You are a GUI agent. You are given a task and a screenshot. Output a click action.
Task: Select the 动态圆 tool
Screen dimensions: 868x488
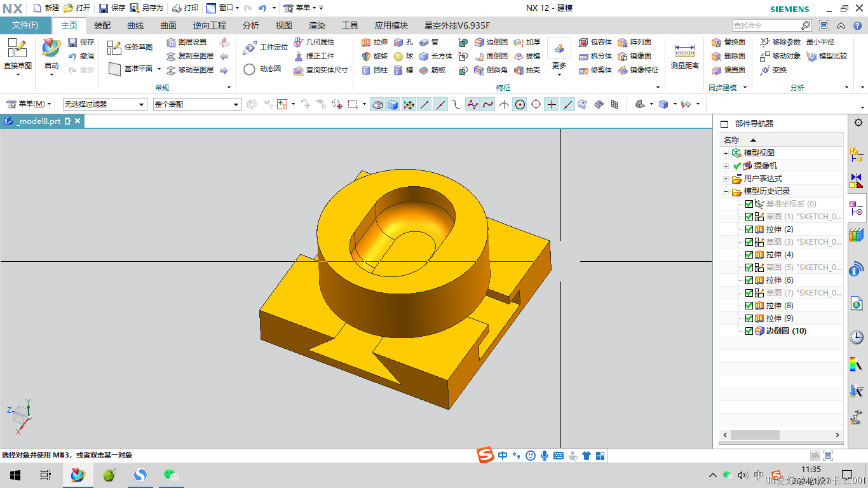point(262,69)
